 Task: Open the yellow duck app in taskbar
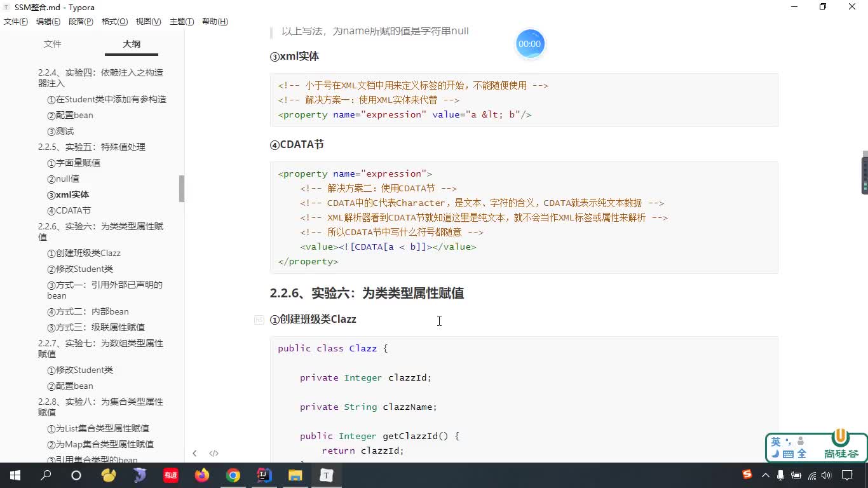tap(109, 475)
